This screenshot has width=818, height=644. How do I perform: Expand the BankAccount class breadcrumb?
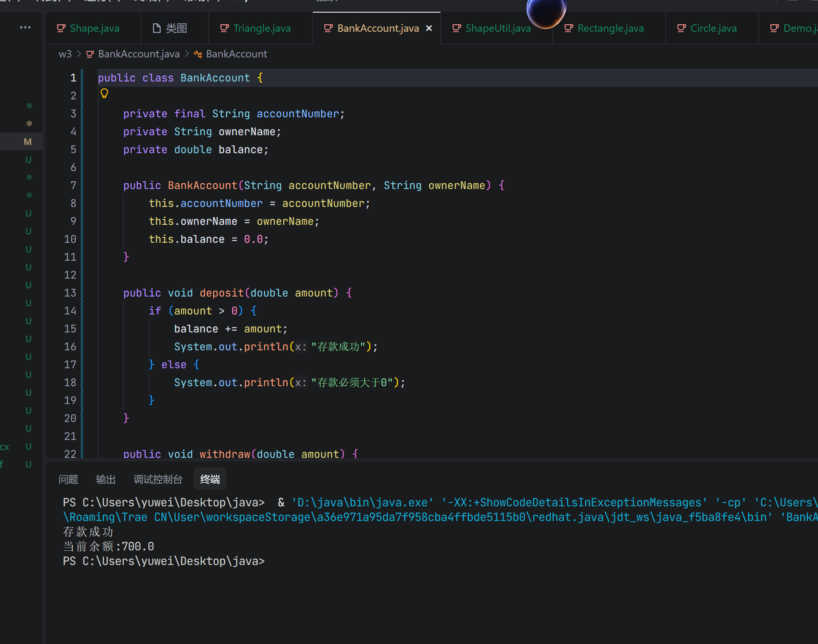(x=236, y=54)
